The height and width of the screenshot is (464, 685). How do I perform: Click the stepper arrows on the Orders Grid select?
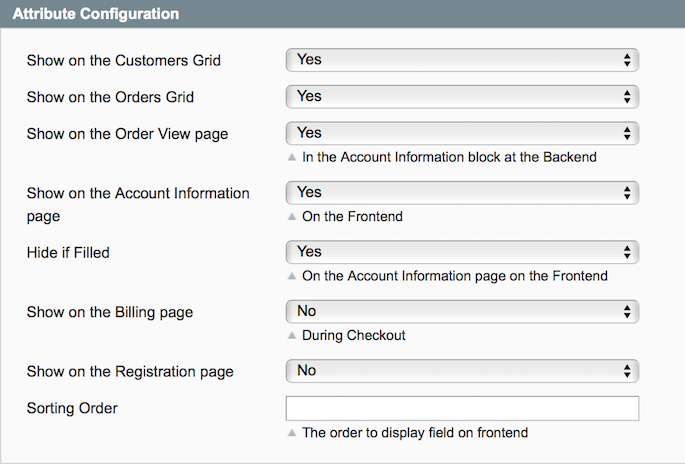click(627, 96)
